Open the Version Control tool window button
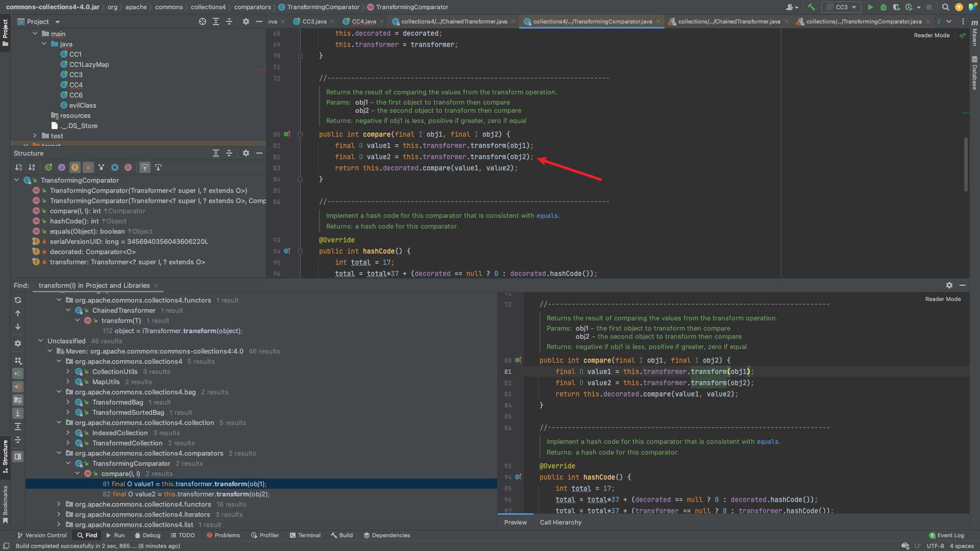Image resolution: width=980 pixels, height=551 pixels. point(42,535)
